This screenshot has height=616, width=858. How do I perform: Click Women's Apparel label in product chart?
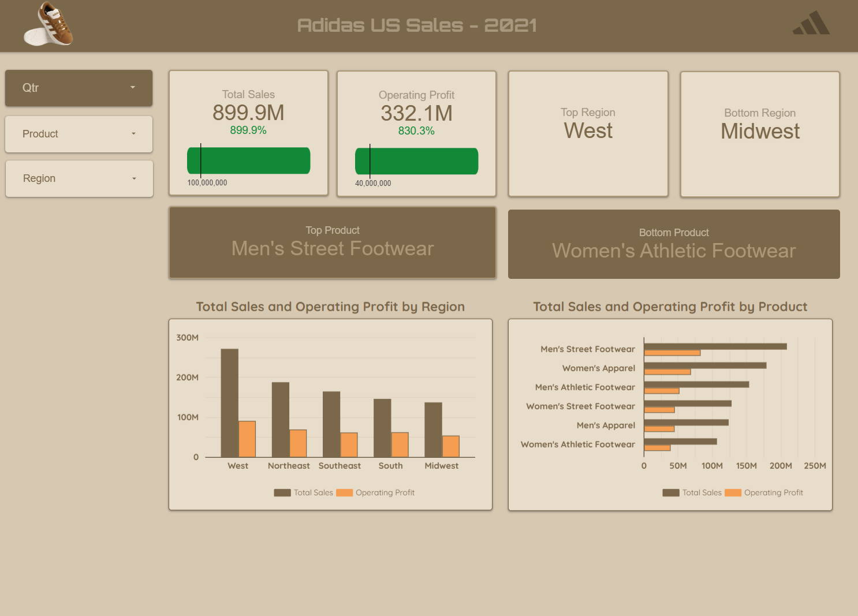pyautogui.click(x=599, y=368)
